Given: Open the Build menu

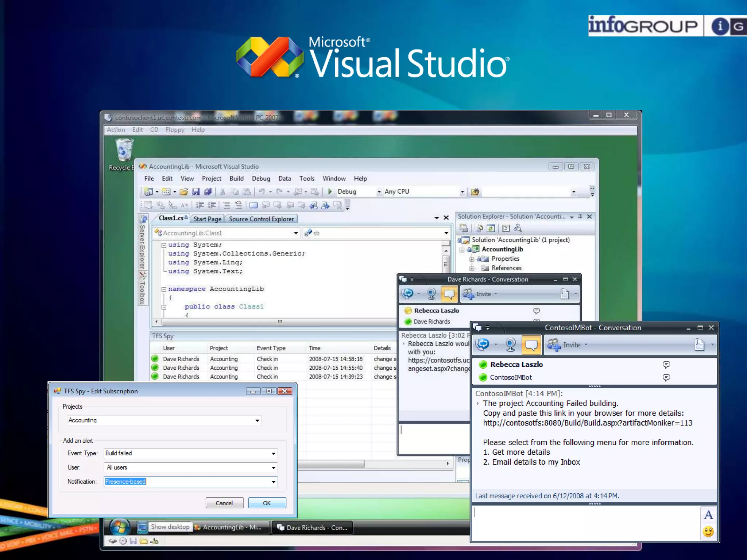Looking at the screenshot, I should [x=236, y=179].
